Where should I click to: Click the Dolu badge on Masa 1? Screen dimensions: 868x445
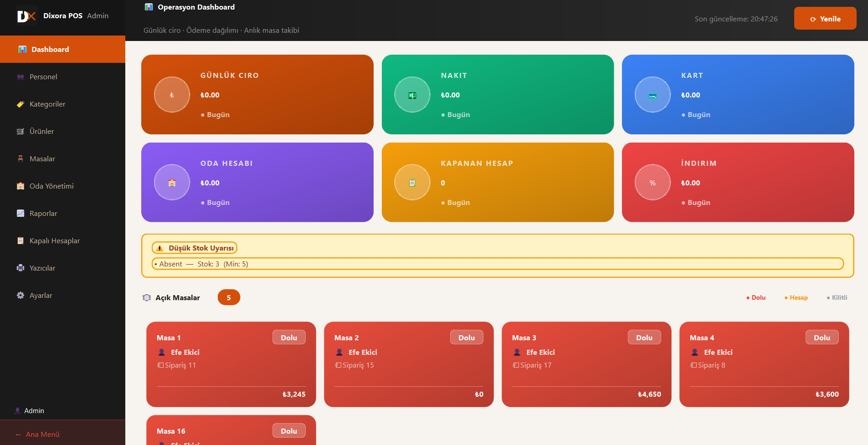point(289,338)
